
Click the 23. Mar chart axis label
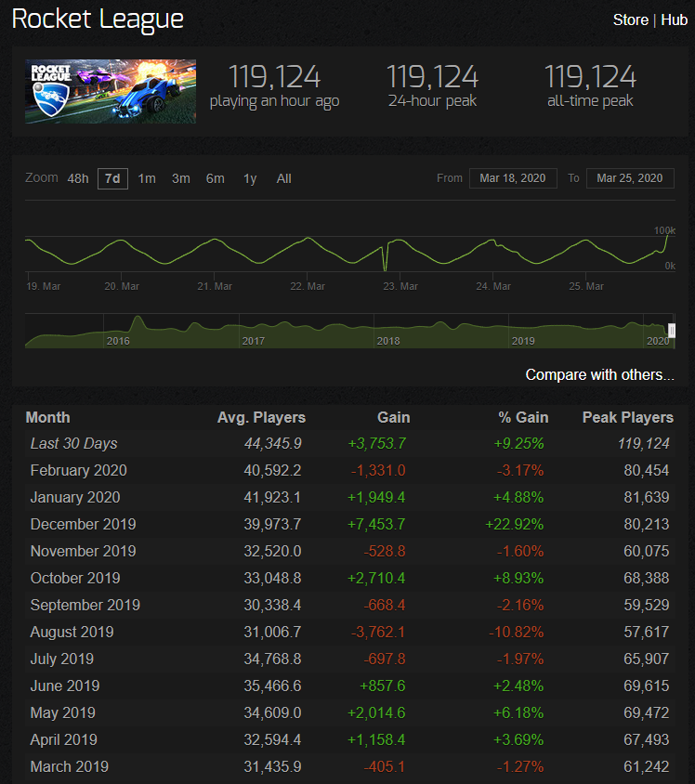[400, 286]
